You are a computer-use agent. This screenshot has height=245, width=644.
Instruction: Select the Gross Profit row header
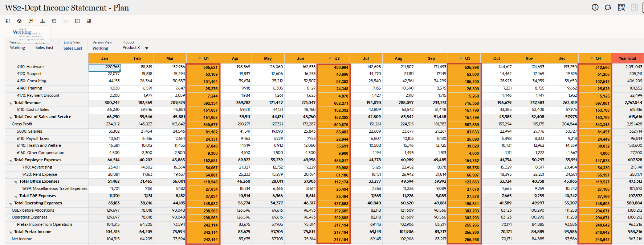pyautogui.click(x=46, y=124)
